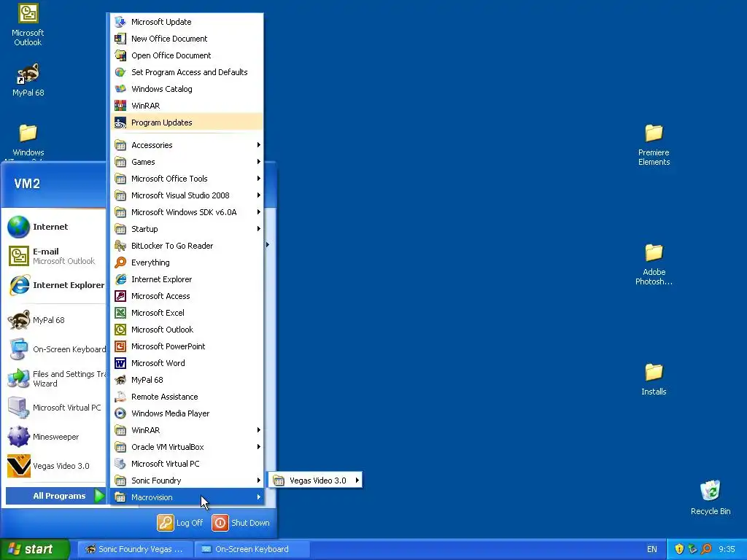Select the MyPal 68 desktop shortcut

tap(28, 80)
